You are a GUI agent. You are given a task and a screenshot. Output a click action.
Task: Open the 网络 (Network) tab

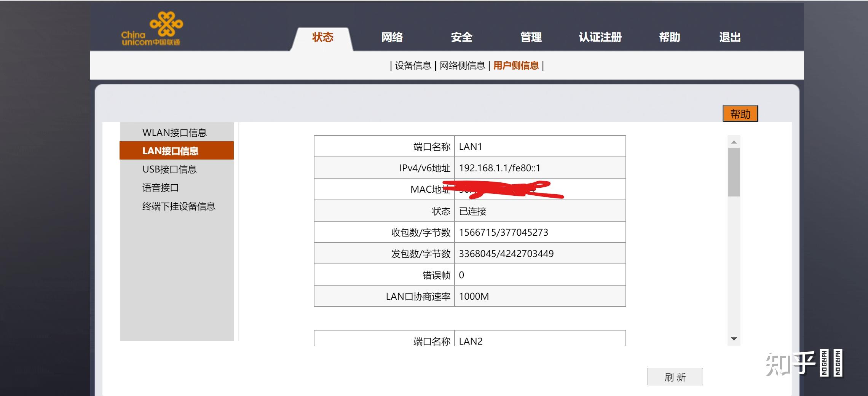point(391,37)
